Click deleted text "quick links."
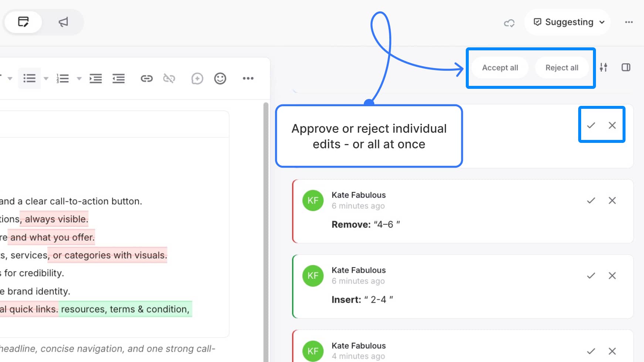Screen dimensions: 644x362 coord(34,309)
